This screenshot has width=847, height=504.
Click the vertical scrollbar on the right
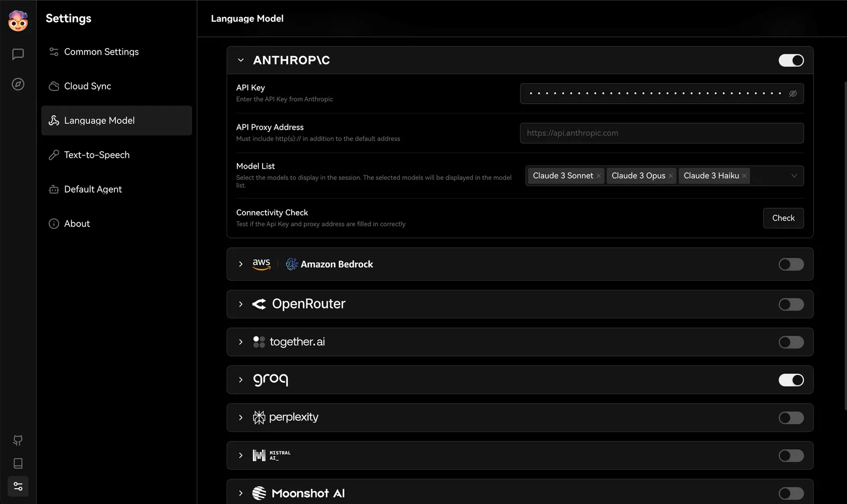pos(845,246)
